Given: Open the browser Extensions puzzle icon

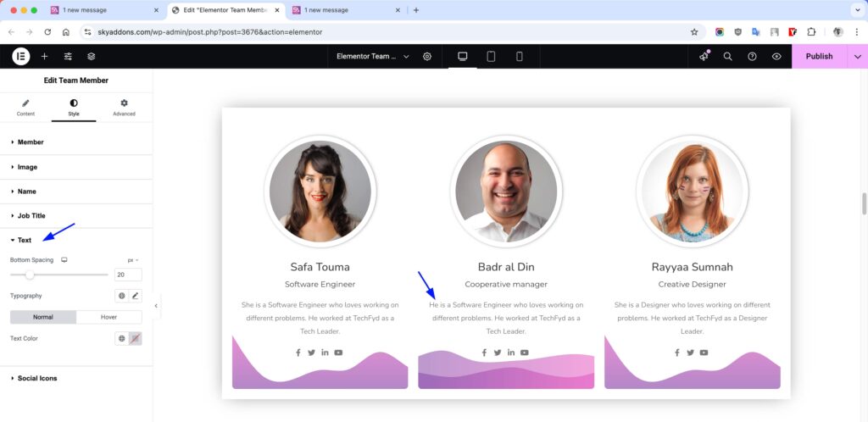Looking at the screenshot, I should (811, 32).
